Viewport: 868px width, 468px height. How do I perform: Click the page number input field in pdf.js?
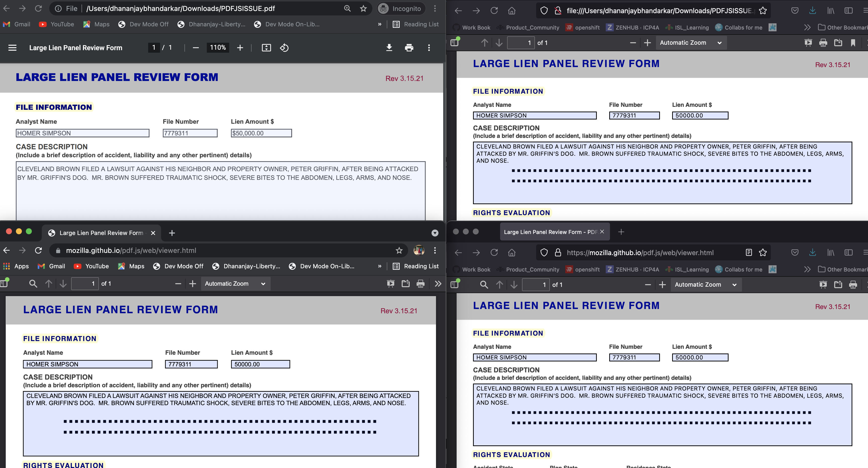pos(85,283)
